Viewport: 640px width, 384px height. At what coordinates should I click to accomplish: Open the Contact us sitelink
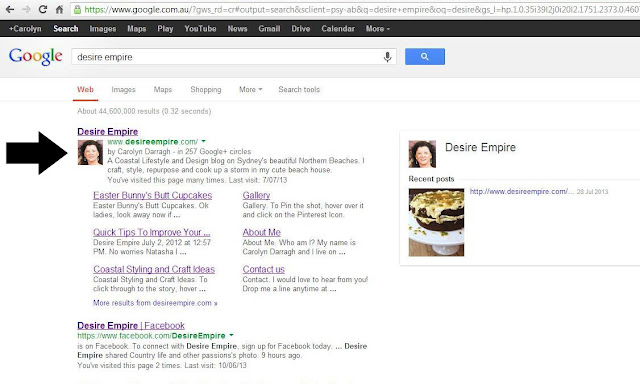[263, 269]
